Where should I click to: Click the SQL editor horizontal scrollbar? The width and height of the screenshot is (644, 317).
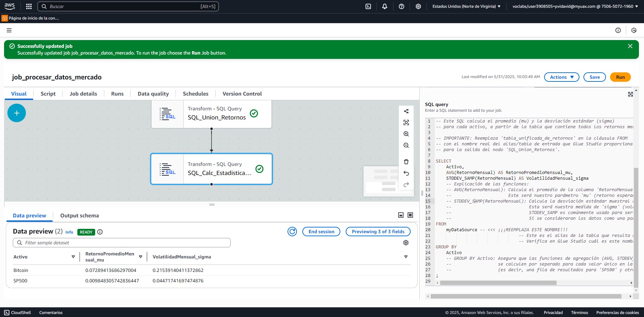click(498, 283)
